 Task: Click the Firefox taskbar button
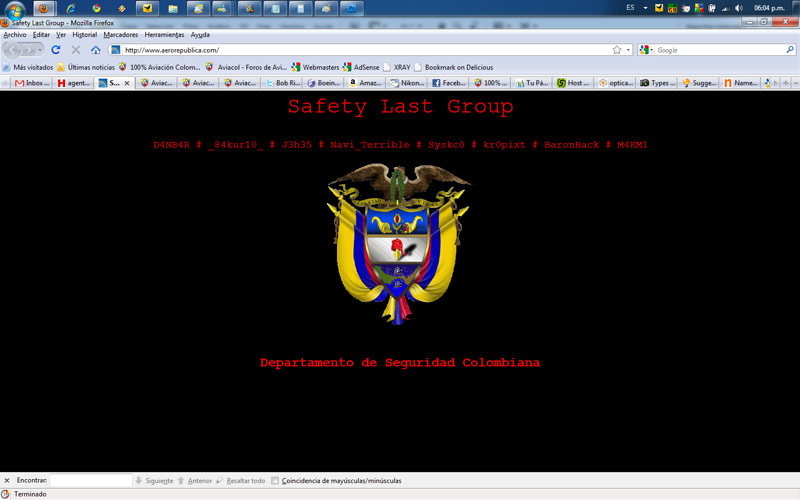[44, 8]
